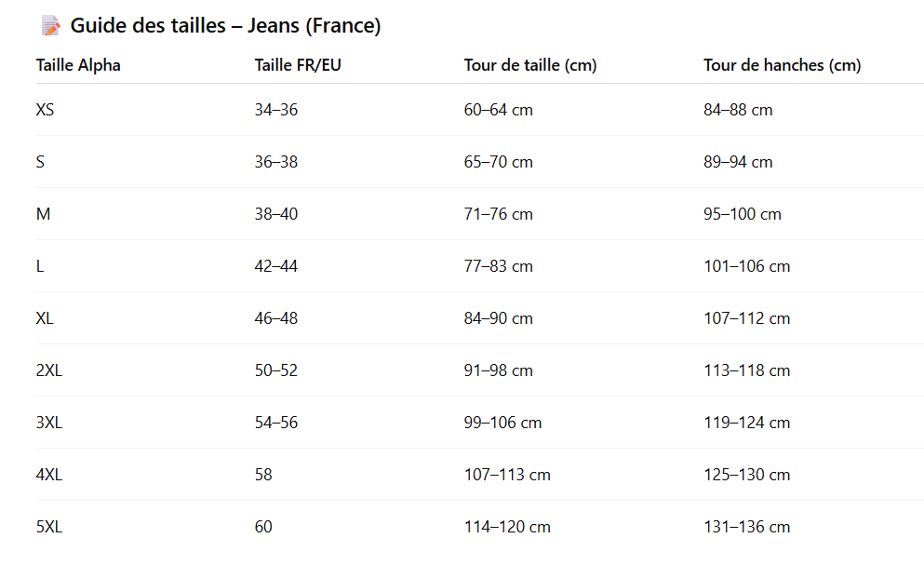924x565 pixels.
Task: Select the FR/EU size 58 cell
Action: pyautogui.click(x=263, y=475)
